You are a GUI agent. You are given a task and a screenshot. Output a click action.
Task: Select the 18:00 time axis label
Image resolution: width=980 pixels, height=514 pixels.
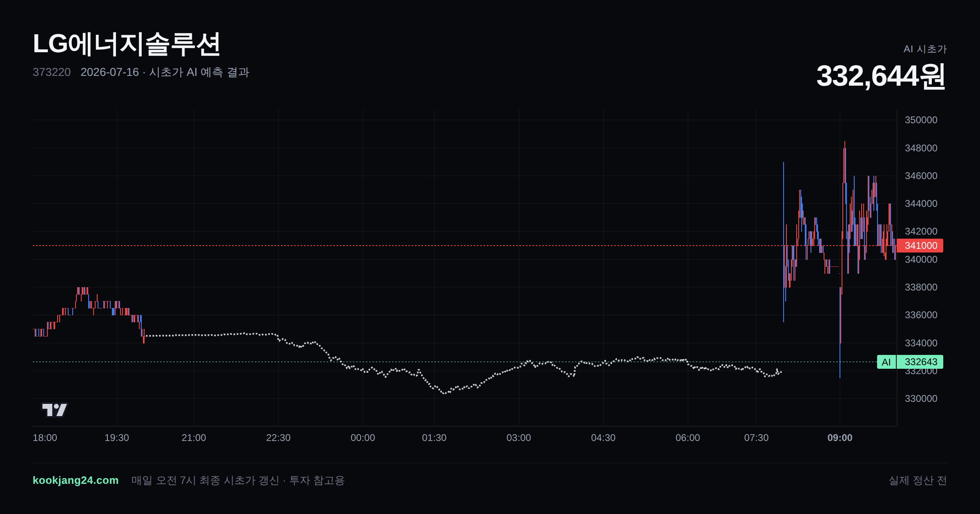pos(45,438)
